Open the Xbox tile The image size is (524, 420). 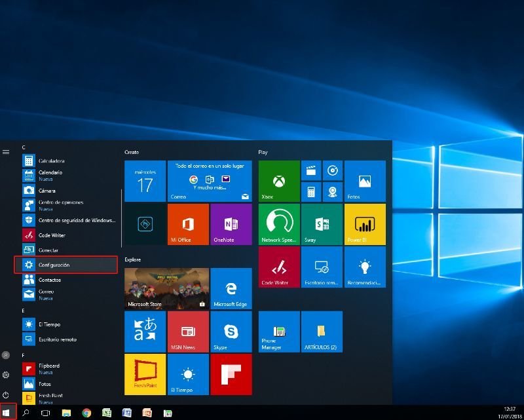278,181
